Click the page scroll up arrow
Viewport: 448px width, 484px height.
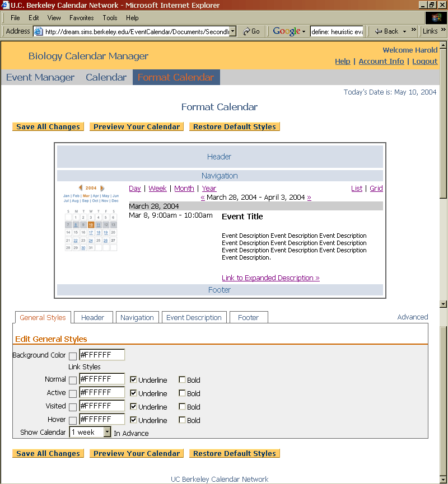tap(443, 45)
